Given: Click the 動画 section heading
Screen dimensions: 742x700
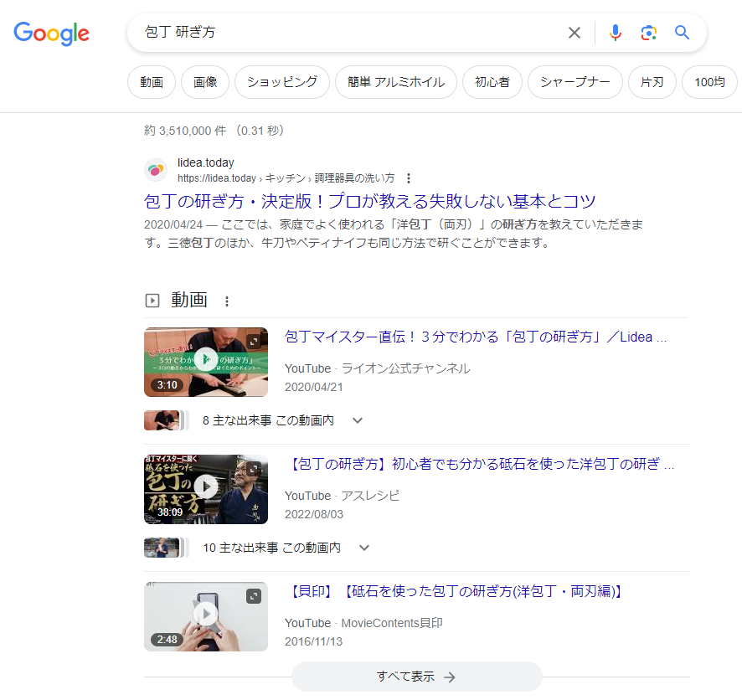Looking at the screenshot, I should pyautogui.click(x=188, y=300).
